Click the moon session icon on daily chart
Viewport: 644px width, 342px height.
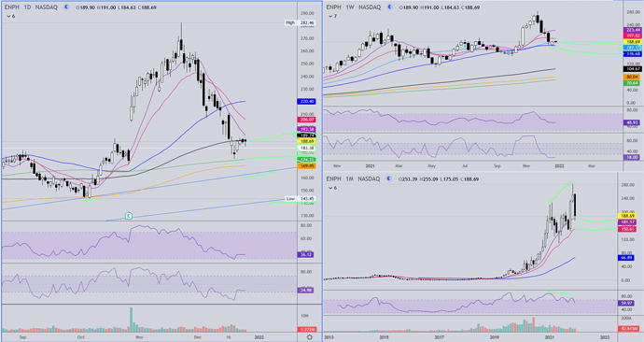[66, 7]
